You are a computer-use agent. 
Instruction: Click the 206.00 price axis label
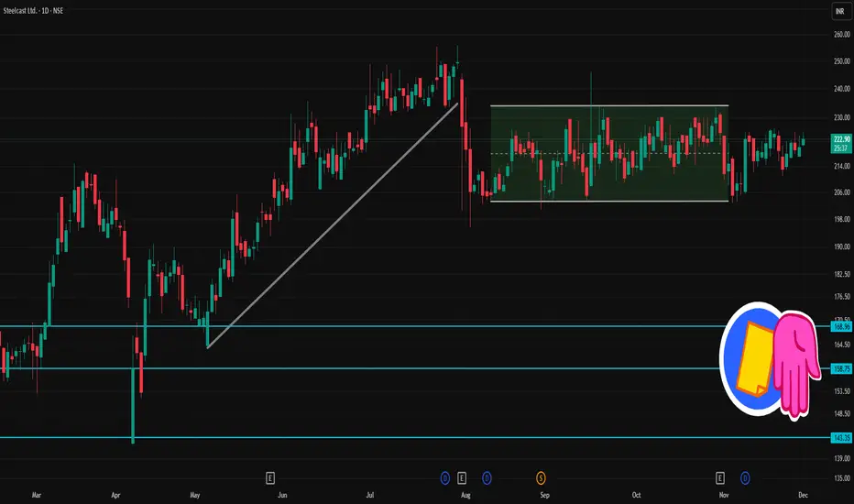coord(841,192)
